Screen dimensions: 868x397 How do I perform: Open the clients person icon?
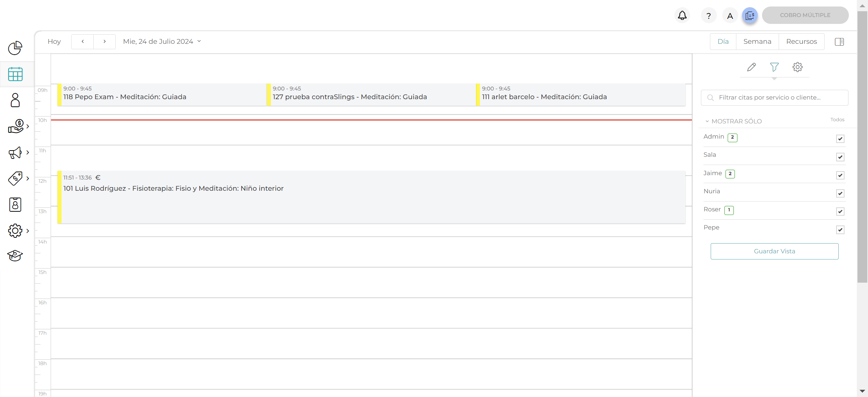[x=15, y=100]
